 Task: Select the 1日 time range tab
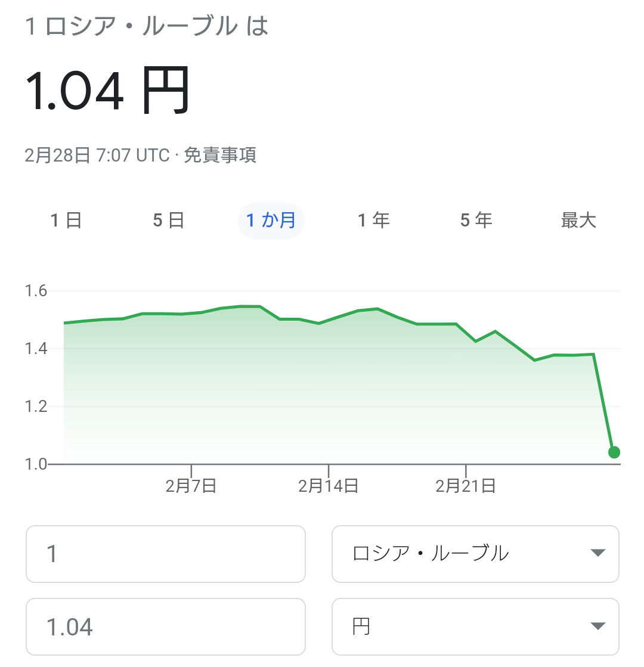tap(66, 221)
